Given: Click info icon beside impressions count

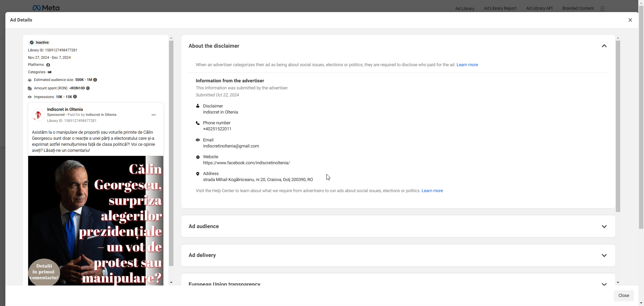Looking at the screenshot, I should pyautogui.click(x=75, y=97).
